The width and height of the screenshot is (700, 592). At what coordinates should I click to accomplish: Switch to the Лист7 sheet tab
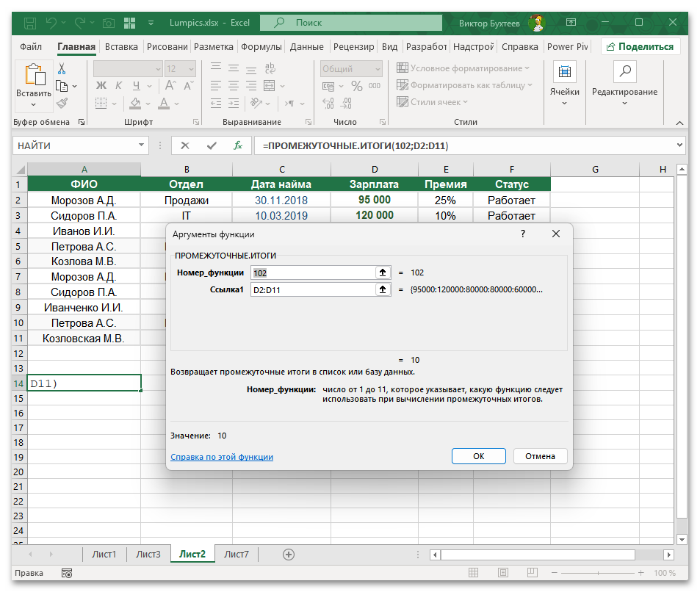(237, 555)
